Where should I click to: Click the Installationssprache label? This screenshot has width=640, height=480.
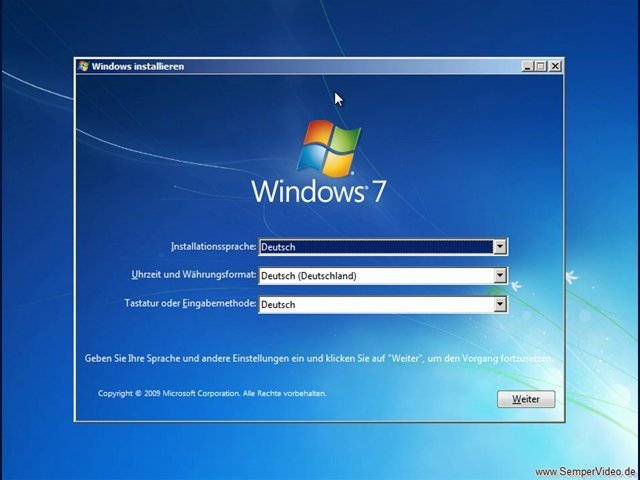click(214, 245)
